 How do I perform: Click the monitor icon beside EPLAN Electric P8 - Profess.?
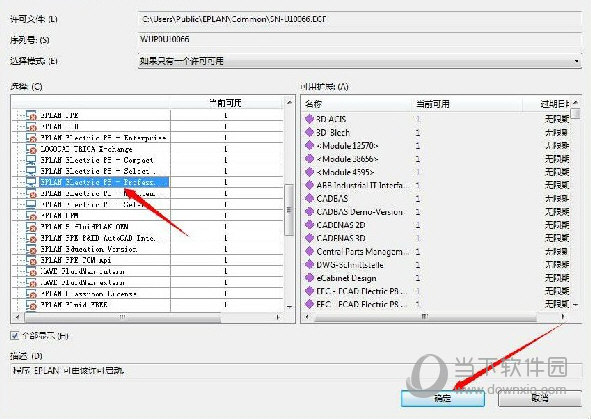31,182
